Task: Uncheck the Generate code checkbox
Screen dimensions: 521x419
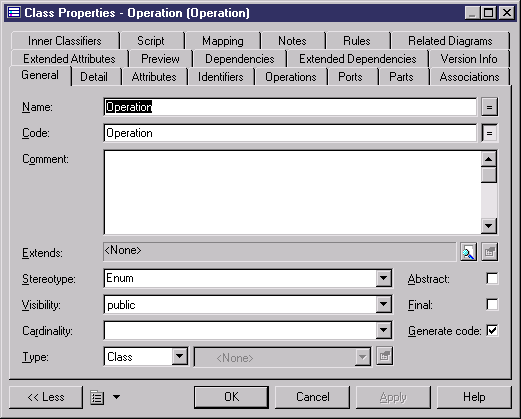Action: [x=492, y=331]
